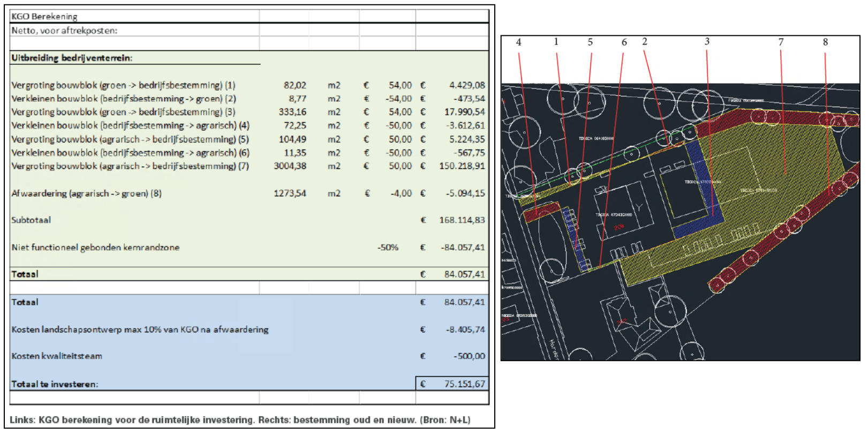Select row label 'Verkleinen bouwblok (bedrijfsbestemming -> groen) (2)'
Image resolution: width=868 pixels, height=432 pixels.
click(x=124, y=99)
